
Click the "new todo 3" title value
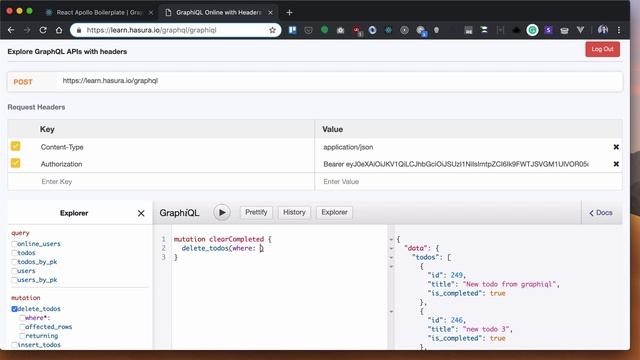tap(486, 329)
